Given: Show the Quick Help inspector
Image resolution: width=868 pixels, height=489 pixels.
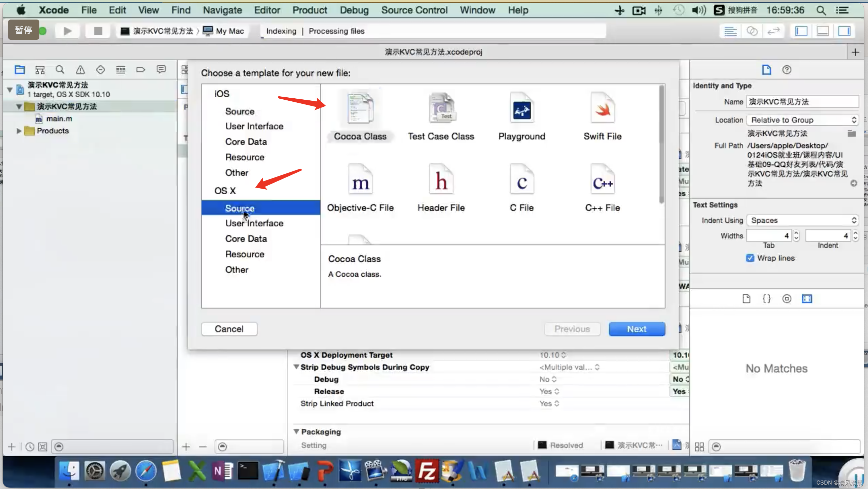Looking at the screenshot, I should coord(787,70).
